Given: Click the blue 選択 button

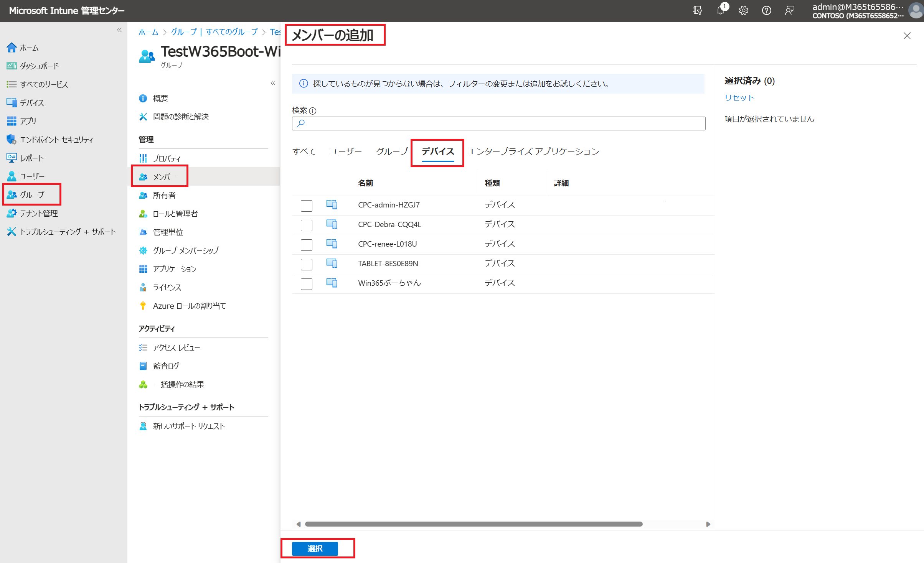Looking at the screenshot, I should point(315,548).
